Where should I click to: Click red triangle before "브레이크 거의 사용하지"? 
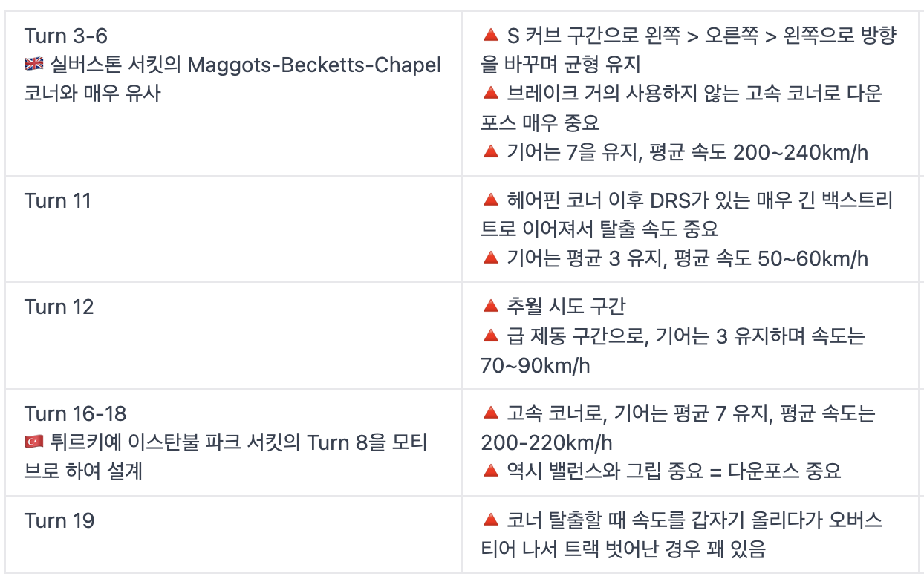pos(490,94)
